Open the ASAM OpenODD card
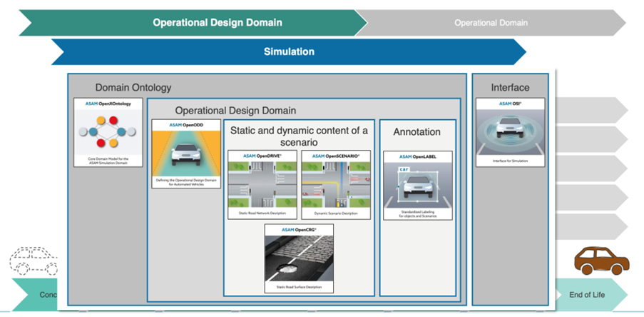The image size is (644, 317). pos(186,154)
